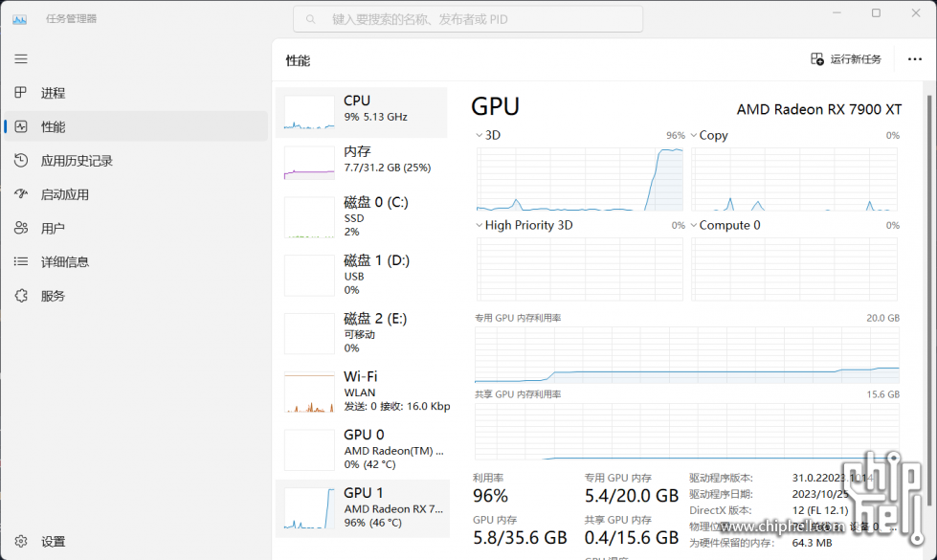Switch to the 用户 users page
Image resolution: width=937 pixels, height=560 pixels.
pyautogui.click(x=53, y=228)
